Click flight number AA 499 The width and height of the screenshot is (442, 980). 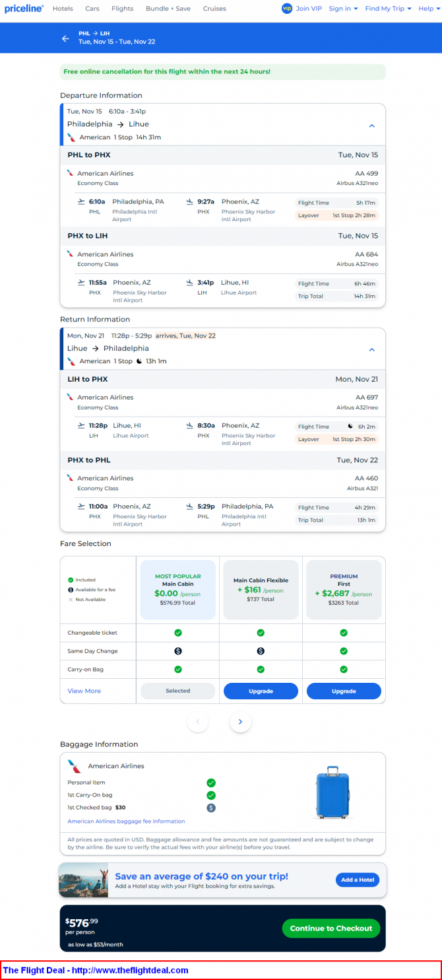[x=366, y=173]
